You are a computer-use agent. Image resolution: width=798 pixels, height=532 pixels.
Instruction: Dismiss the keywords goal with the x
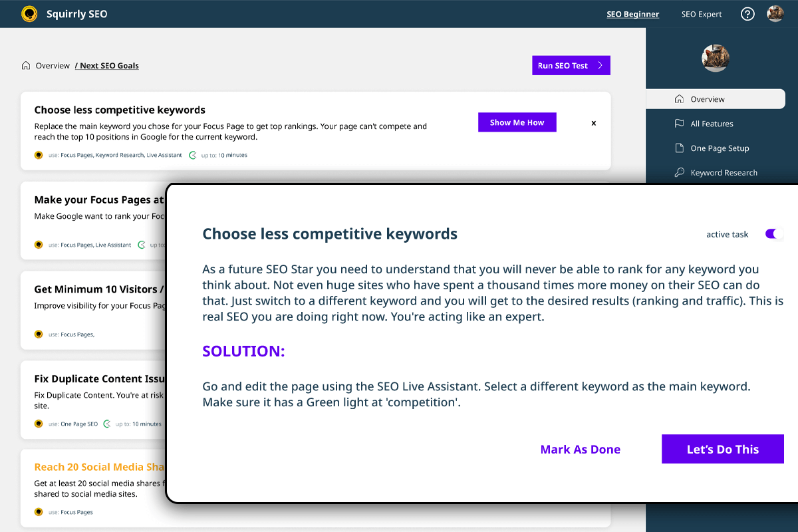tap(593, 123)
